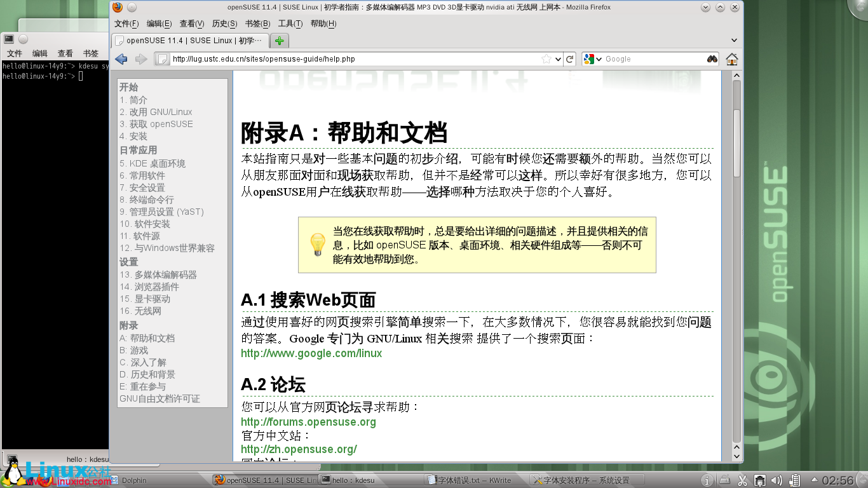Click the Firefox logo in title bar
The width and height of the screenshot is (868, 488).
pos(118,8)
